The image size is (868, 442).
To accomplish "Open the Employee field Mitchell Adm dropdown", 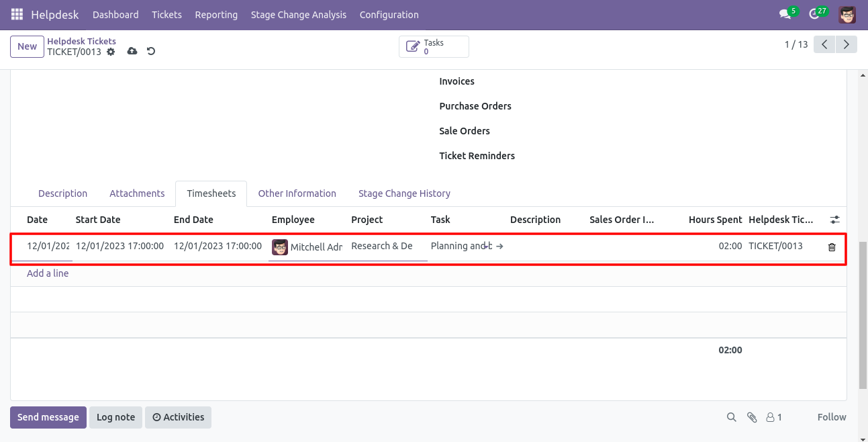I will (x=316, y=247).
